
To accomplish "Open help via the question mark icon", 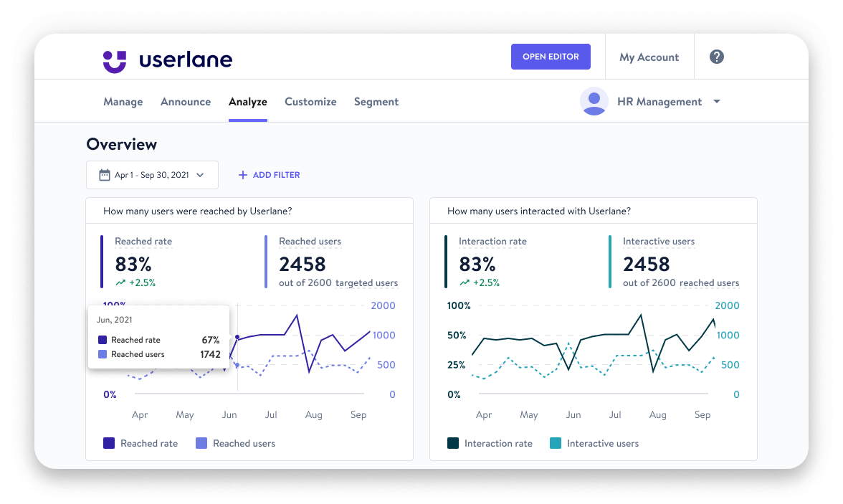I will (x=716, y=56).
